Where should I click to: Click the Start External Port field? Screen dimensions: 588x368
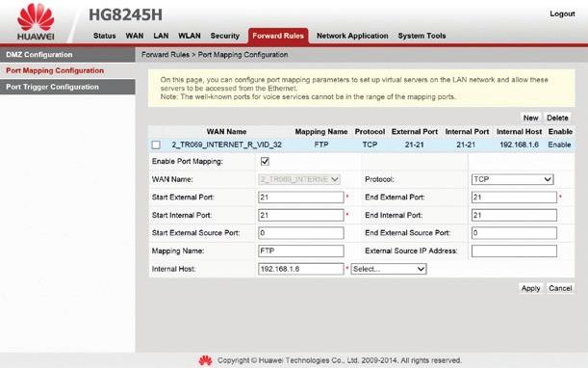click(x=301, y=197)
